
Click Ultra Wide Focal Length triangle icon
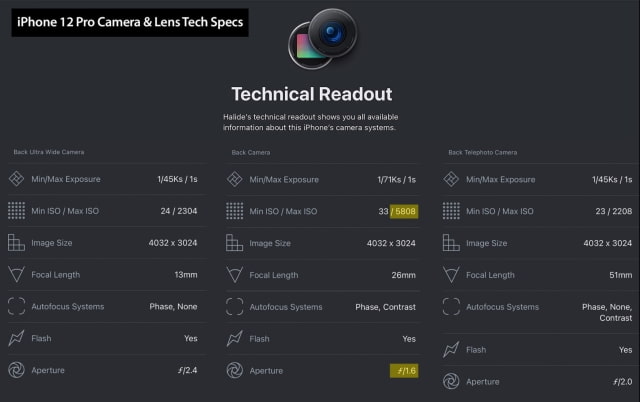[x=16, y=274]
